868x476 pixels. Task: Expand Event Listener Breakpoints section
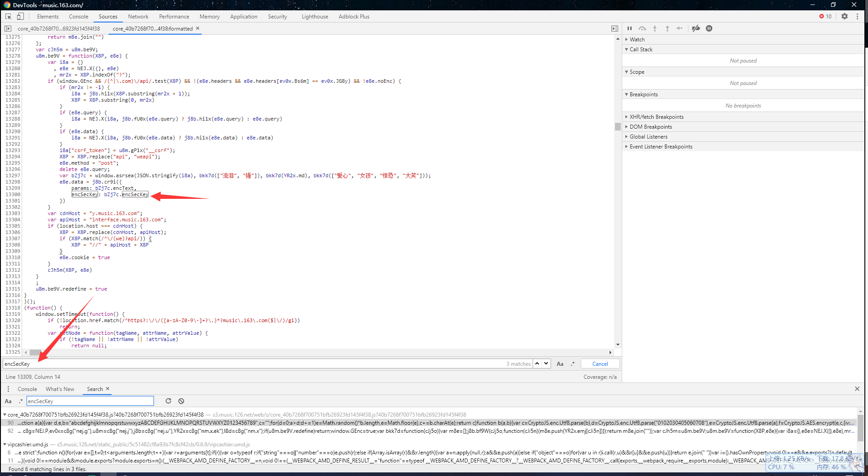(743, 146)
